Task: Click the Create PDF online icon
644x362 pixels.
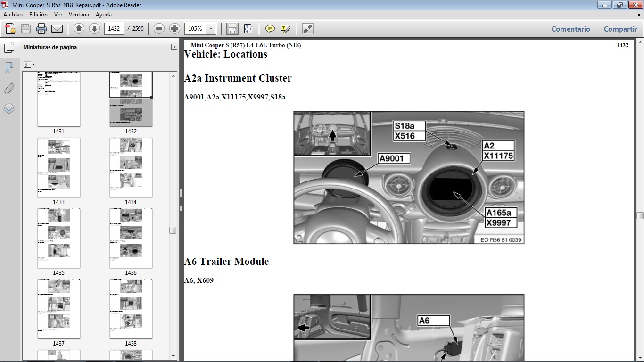Action: (x=10, y=29)
